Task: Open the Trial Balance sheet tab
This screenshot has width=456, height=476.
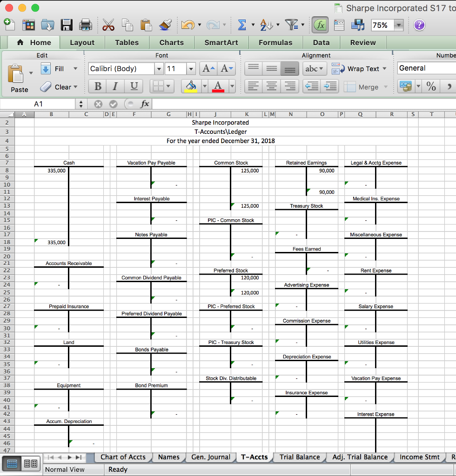Action: tap(300, 457)
